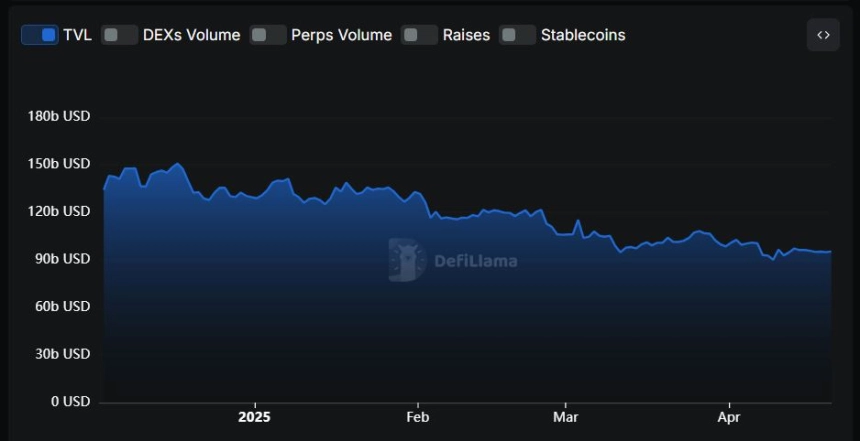Viewport: 860px width, 441px height.
Task: Enable the DEXs Volume toggle
Action: point(119,35)
